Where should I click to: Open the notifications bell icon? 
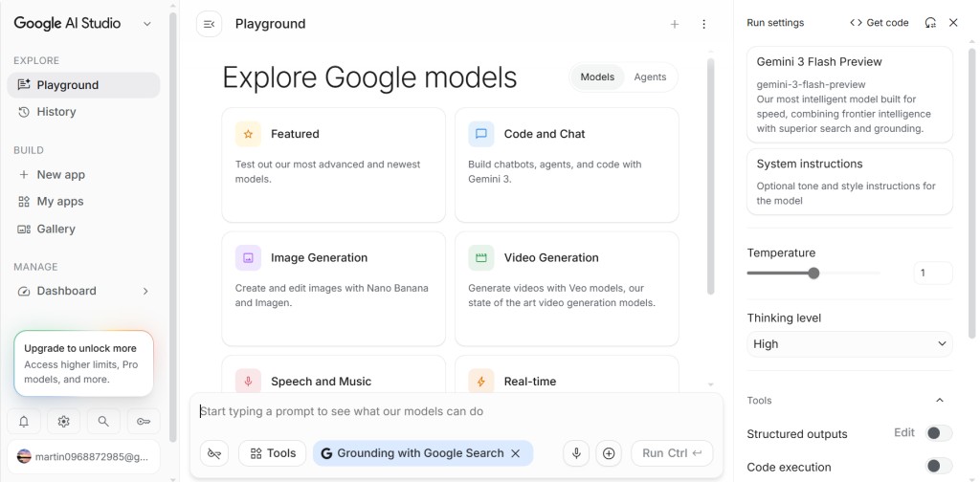coord(24,422)
